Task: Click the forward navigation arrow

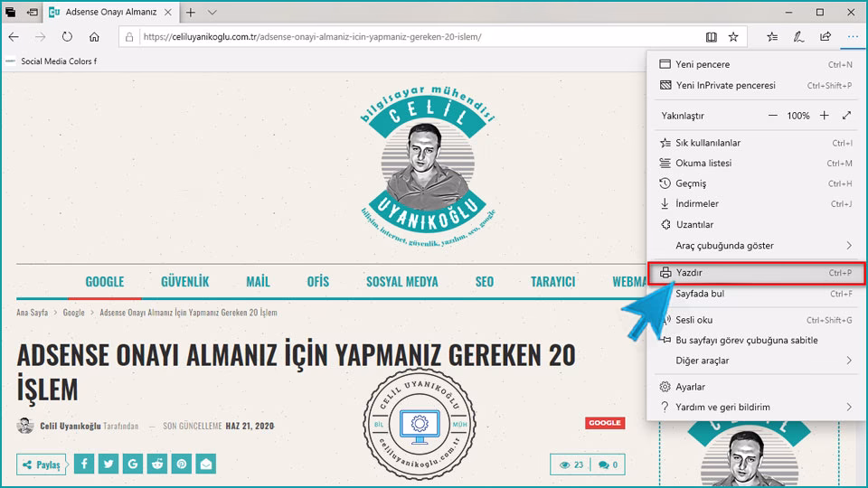Action: click(x=41, y=37)
